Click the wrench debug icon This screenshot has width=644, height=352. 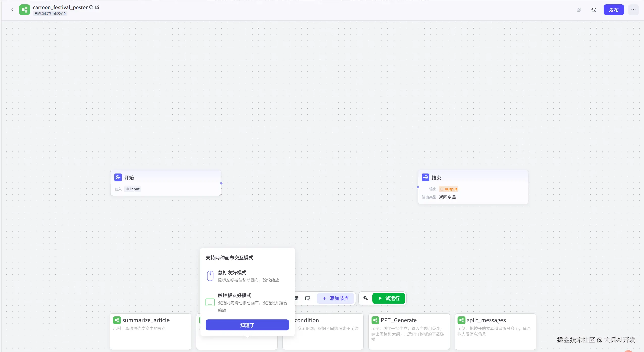point(366,298)
